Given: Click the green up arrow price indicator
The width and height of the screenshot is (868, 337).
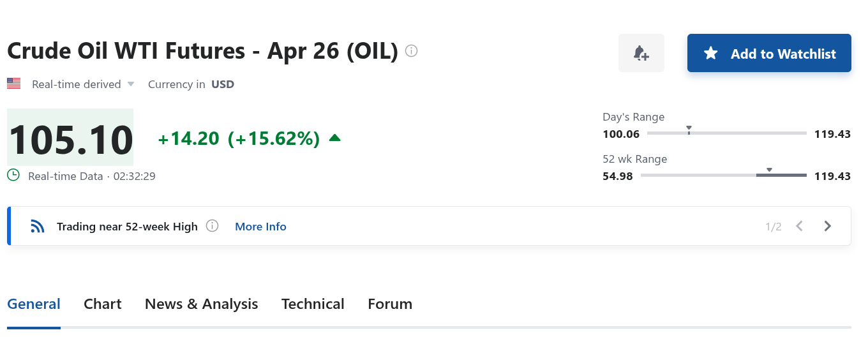Looking at the screenshot, I should click(x=334, y=138).
